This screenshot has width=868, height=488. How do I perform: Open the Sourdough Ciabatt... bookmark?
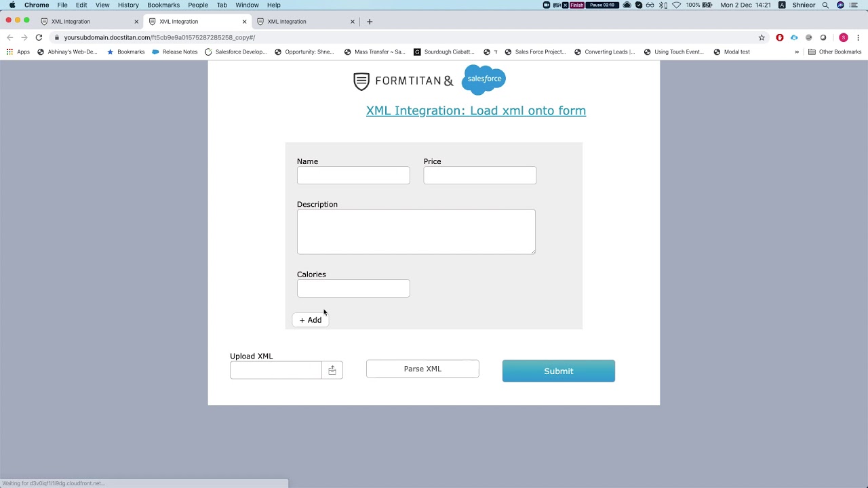click(444, 52)
